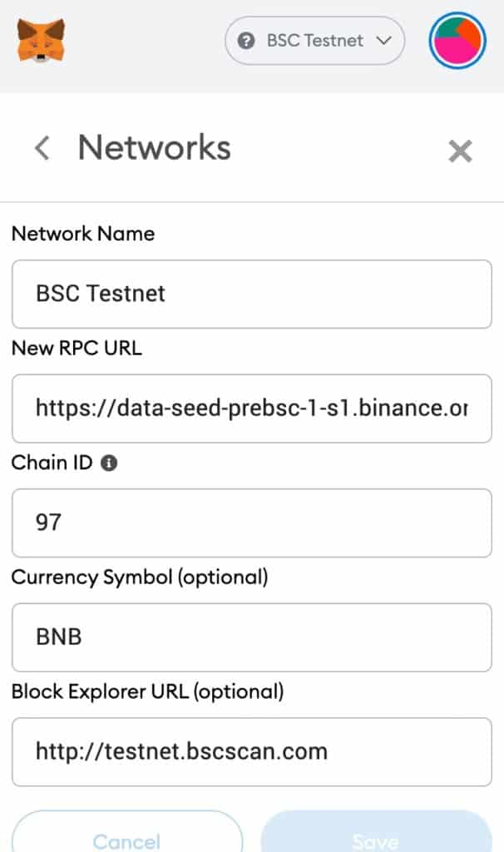Click the Networks page heading
Viewport: 504px width, 852px height.
155,147
